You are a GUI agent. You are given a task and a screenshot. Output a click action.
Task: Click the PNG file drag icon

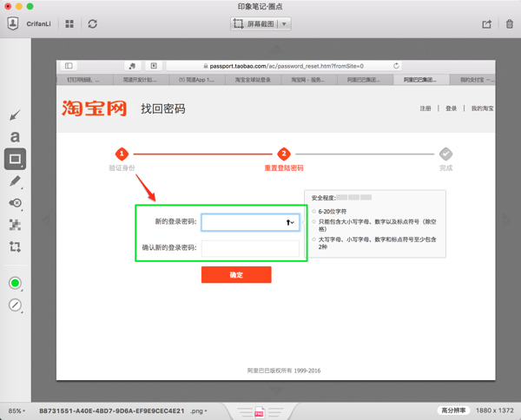[259, 413]
